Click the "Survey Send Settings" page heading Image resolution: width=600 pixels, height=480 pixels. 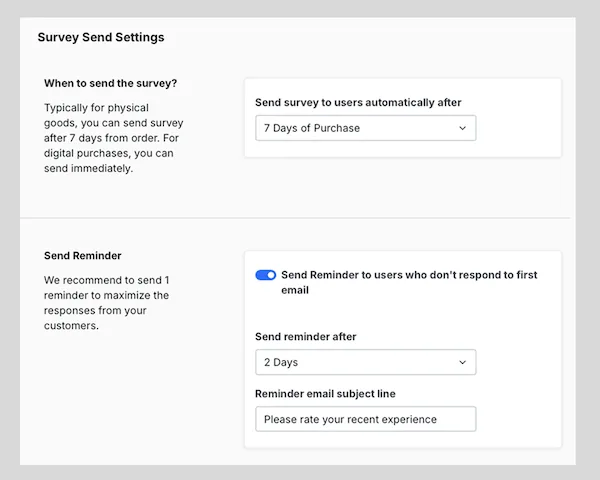(101, 37)
